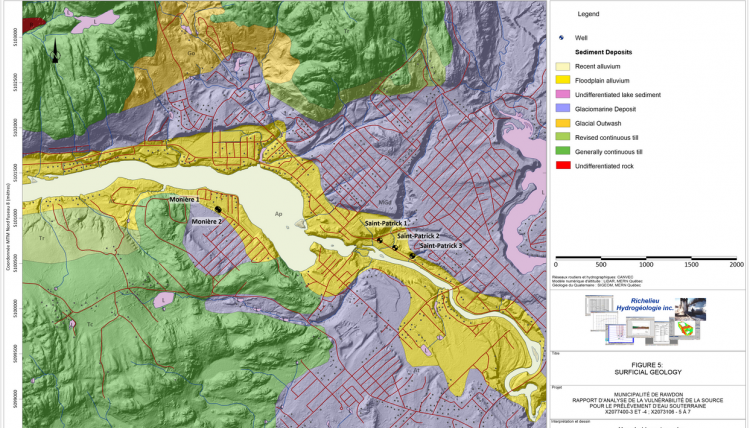Viewport: 750px width, 428px height.
Task: Click the '500' scale bar value
Action: coord(601,264)
